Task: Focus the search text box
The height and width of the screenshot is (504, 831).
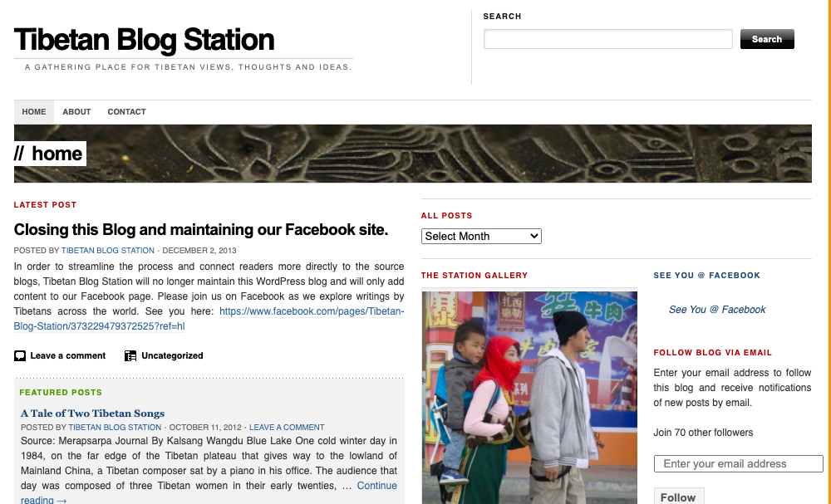Action: 608,39
